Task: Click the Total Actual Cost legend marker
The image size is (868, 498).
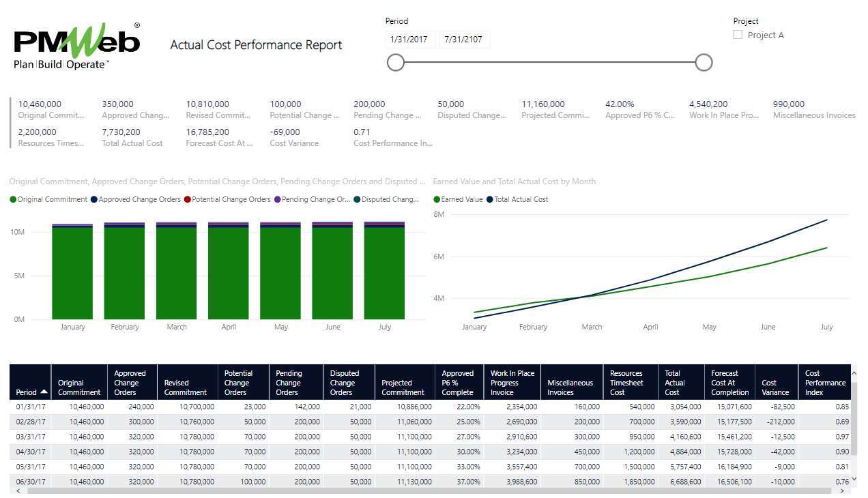Action: (490, 200)
